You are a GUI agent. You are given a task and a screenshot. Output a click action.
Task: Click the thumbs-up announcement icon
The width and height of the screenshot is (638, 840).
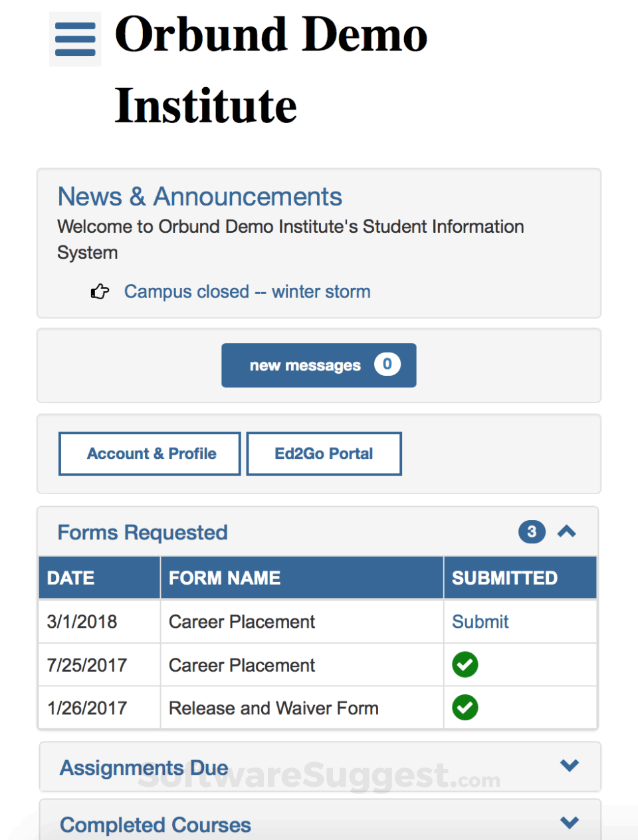pyautogui.click(x=99, y=291)
